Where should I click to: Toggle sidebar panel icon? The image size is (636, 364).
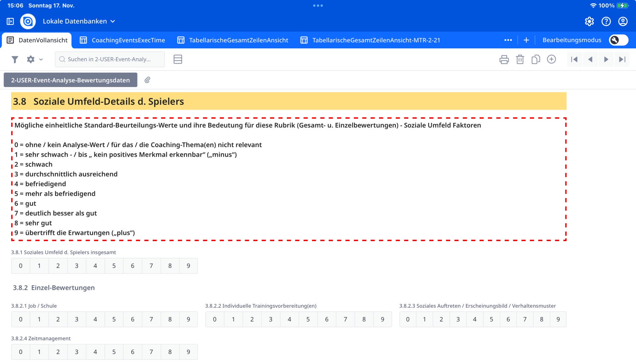tap(10, 21)
